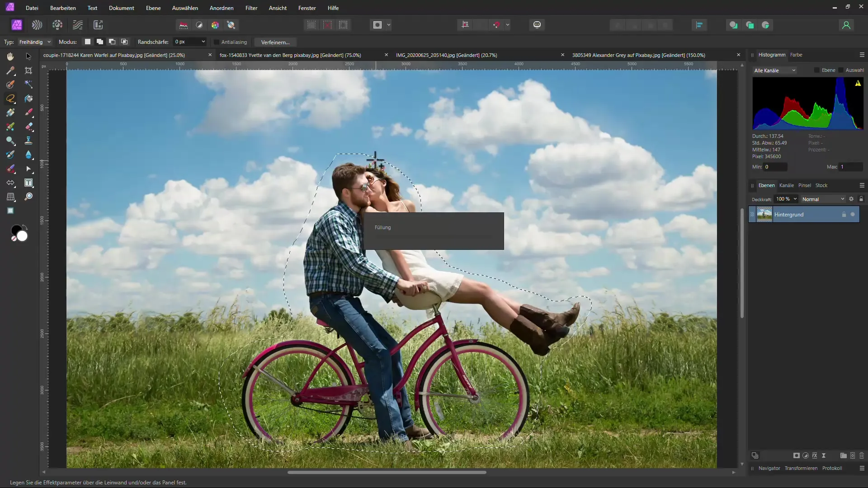Select the Erase Brush tool
Image resolution: width=868 pixels, height=488 pixels.
pyautogui.click(x=28, y=127)
